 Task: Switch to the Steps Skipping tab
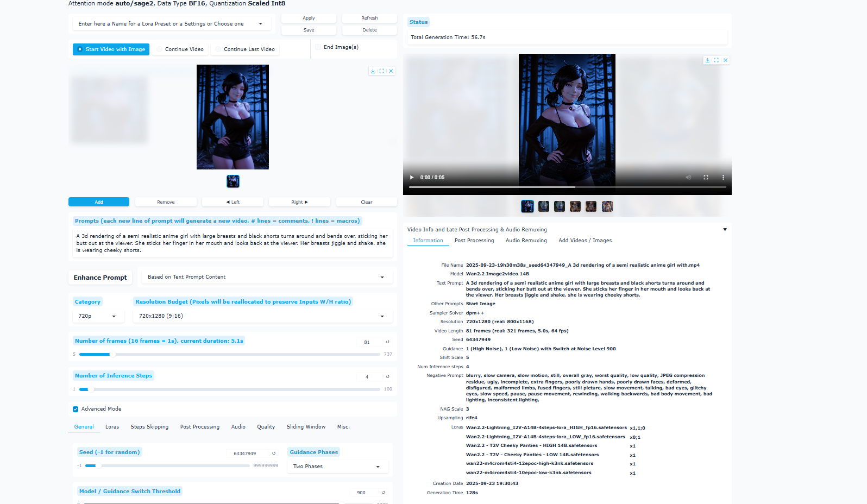pos(149,427)
